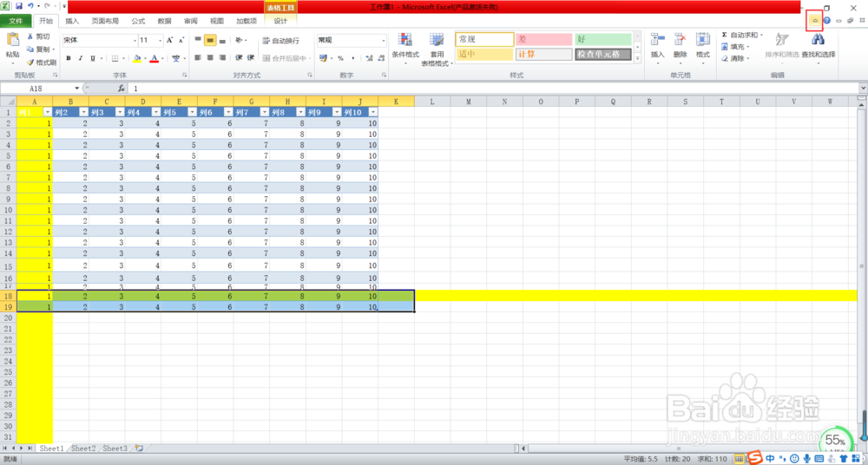Screen dimensions: 868x465
Task: Switch to the 页面布局 tab
Action: pyautogui.click(x=105, y=21)
